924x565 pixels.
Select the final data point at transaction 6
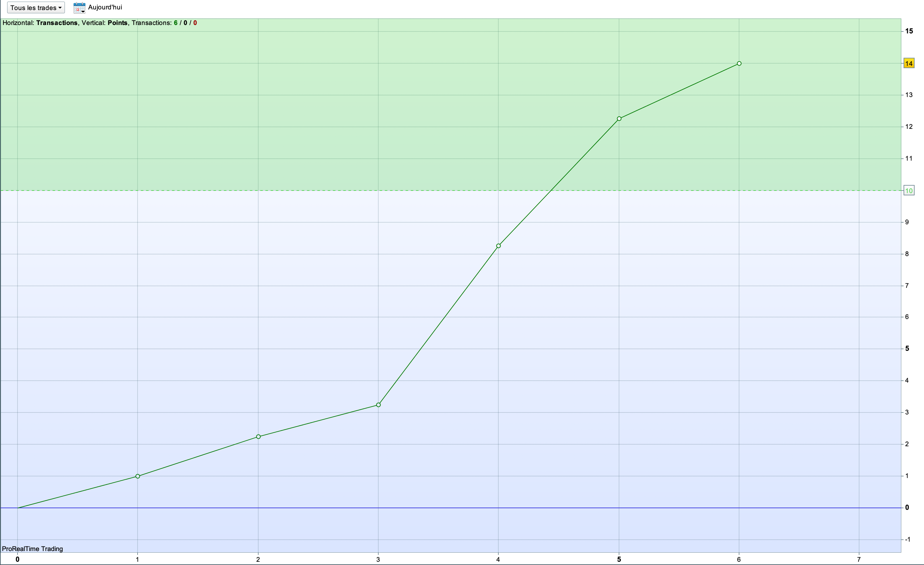(x=739, y=63)
